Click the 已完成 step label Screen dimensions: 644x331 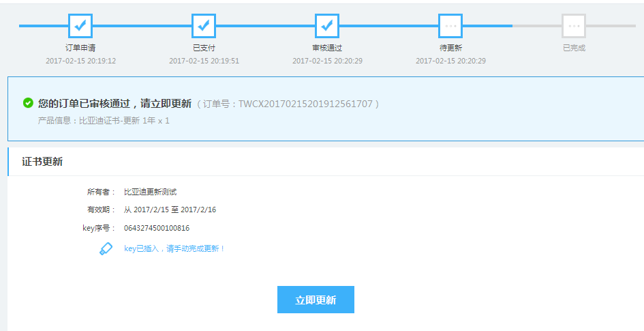pos(574,48)
